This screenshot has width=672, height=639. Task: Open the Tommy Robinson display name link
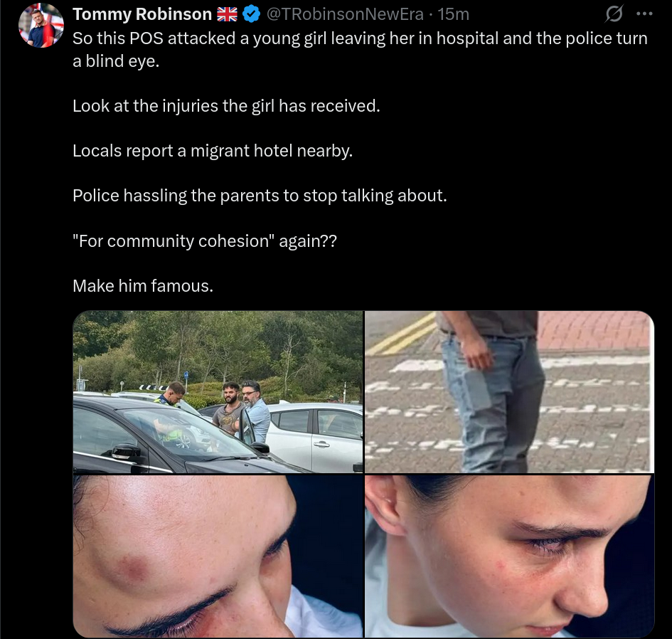[142, 14]
